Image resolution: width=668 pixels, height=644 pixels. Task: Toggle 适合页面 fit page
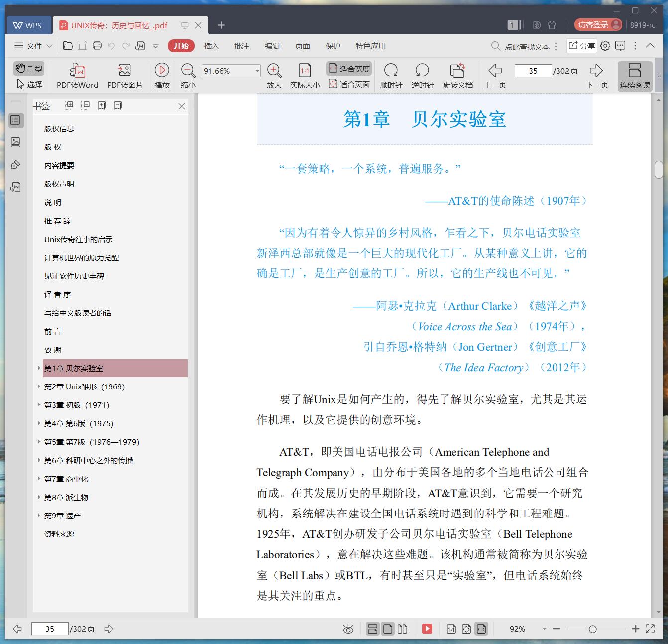click(349, 84)
